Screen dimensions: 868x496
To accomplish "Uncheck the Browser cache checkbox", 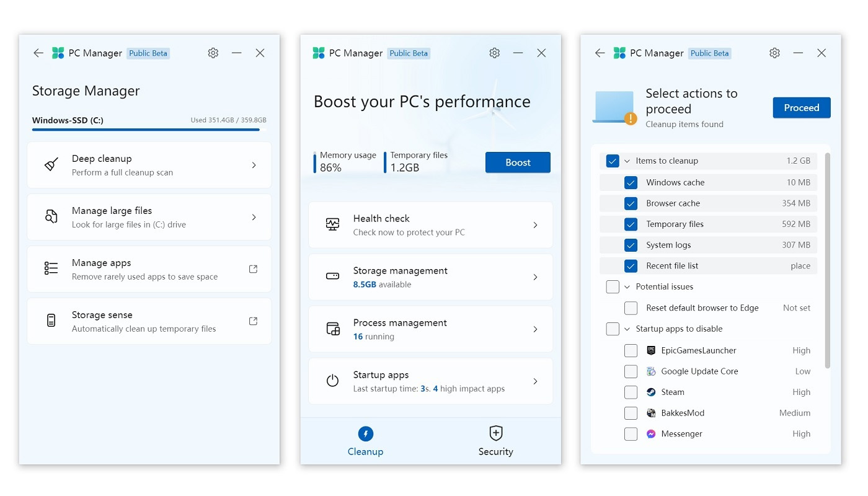I will 631,203.
